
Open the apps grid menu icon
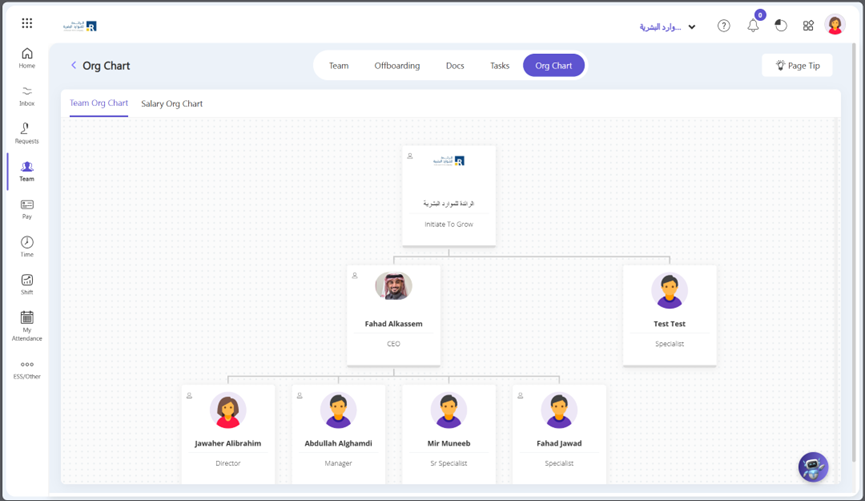tap(27, 23)
